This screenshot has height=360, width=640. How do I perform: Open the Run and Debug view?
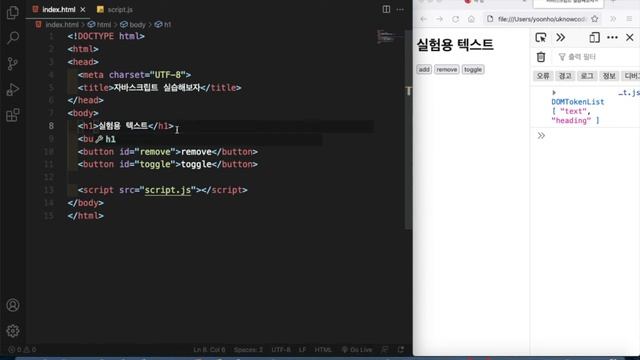coord(13,89)
